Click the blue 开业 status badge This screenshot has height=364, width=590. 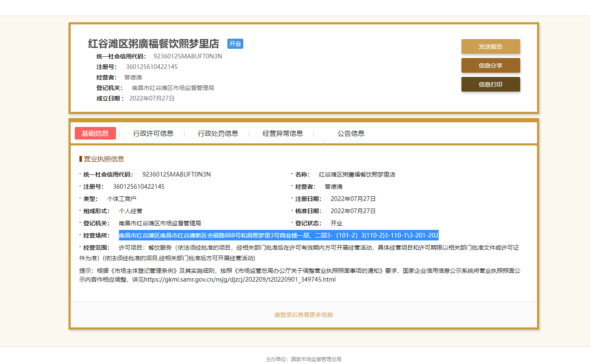[235, 44]
